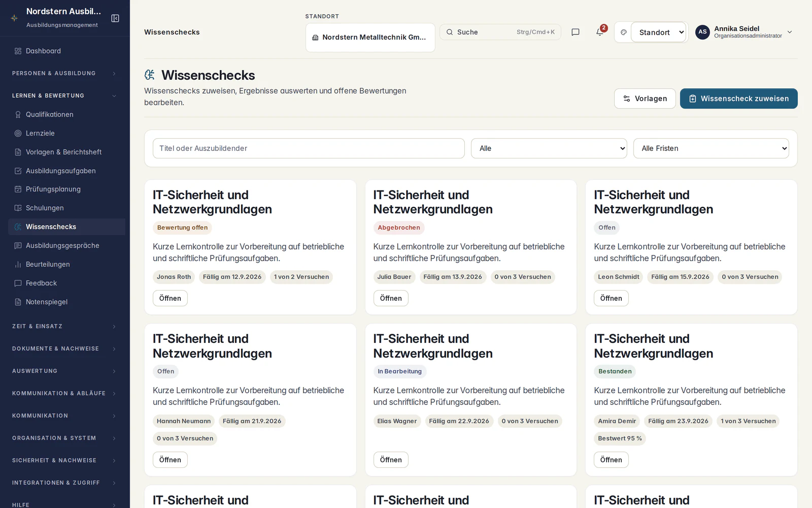Open the Alle Fristen deadline dropdown

(x=711, y=148)
